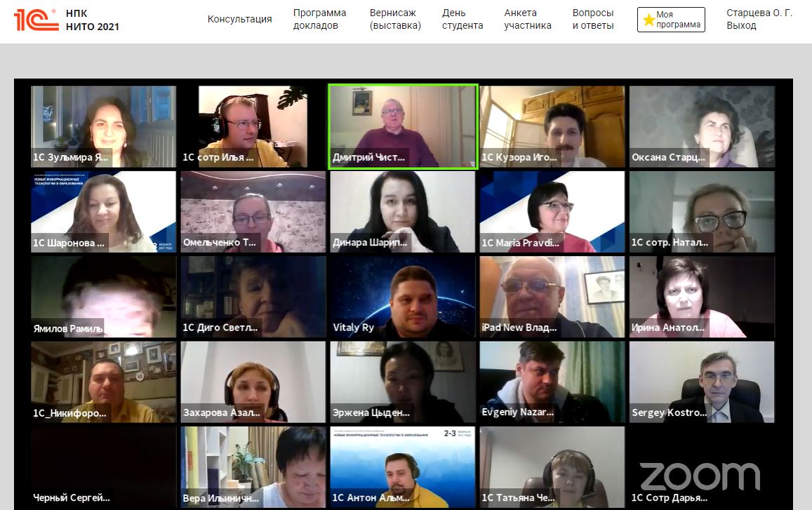
Task: Select the iPad New Влад... video tile
Action: (x=552, y=297)
